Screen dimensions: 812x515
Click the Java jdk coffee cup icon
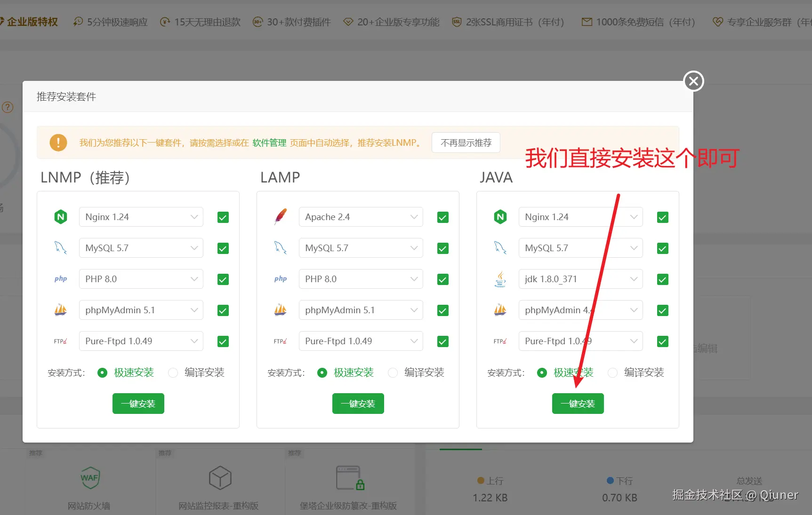500,279
